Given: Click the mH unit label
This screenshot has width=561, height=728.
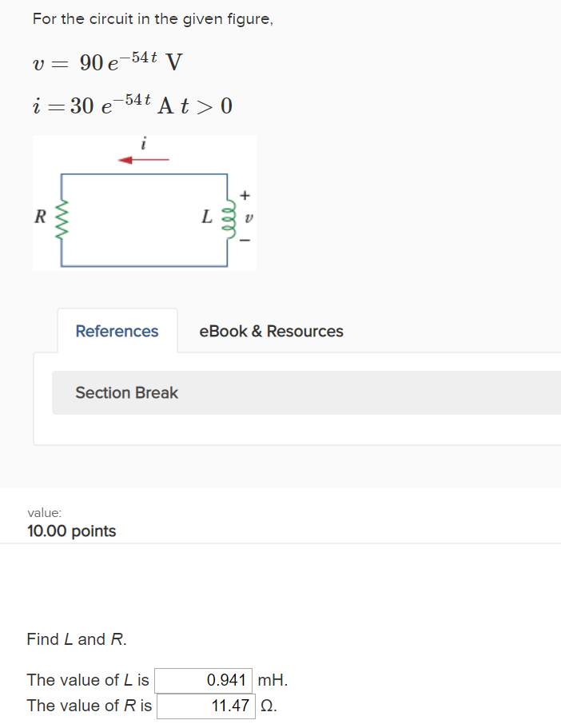Looking at the screenshot, I should pyautogui.click(x=273, y=680).
